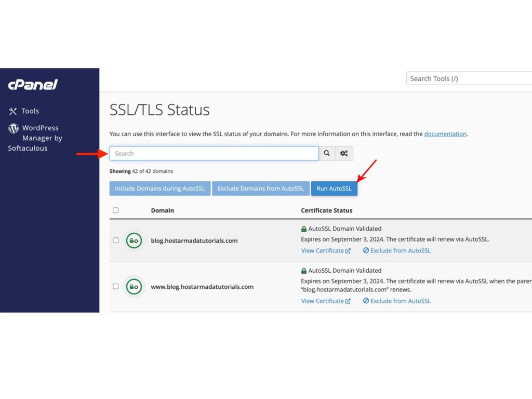The image size is (532, 399).
Task: Click green padlock beside first AutoSSL Domain Validated
Action: pyautogui.click(x=303, y=229)
